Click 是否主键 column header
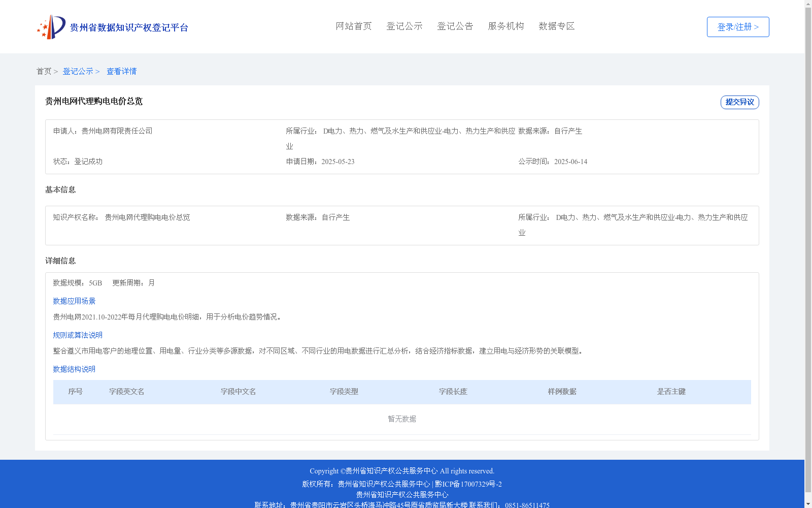This screenshot has height=508, width=812. point(671,392)
